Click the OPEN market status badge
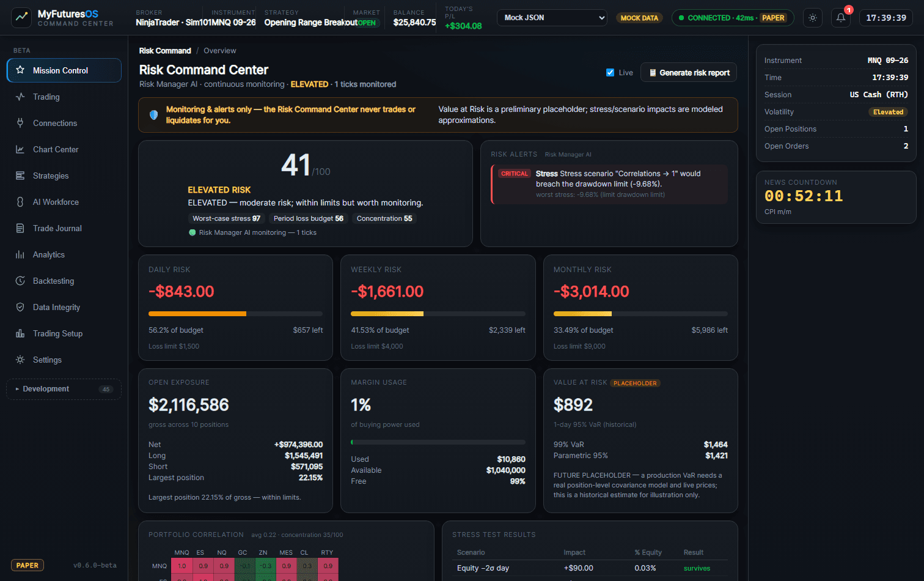 [367, 23]
